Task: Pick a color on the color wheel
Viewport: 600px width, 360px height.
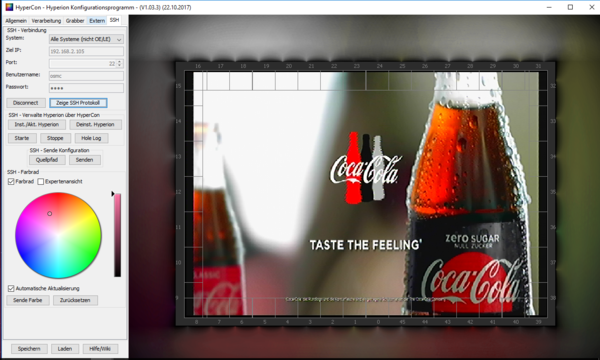Action: pos(58,235)
